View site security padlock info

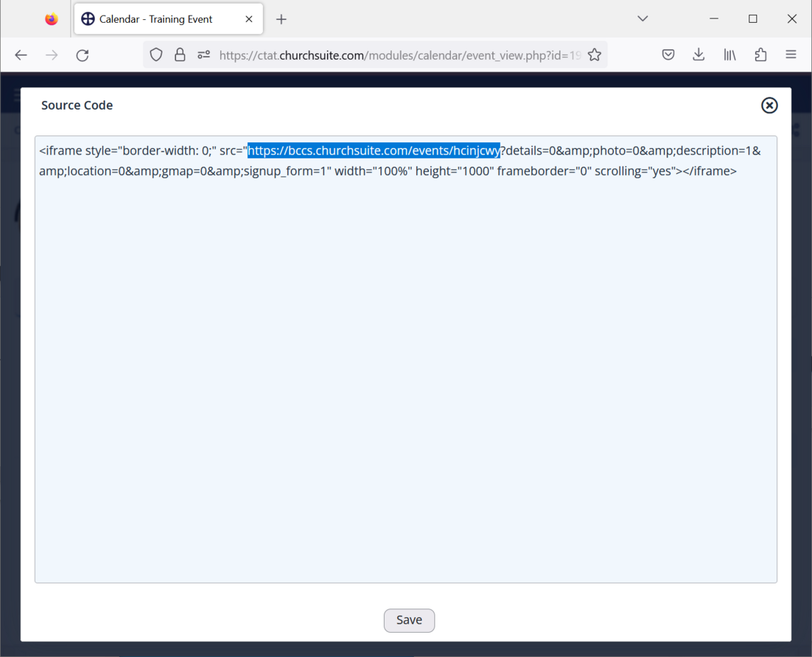pos(179,55)
